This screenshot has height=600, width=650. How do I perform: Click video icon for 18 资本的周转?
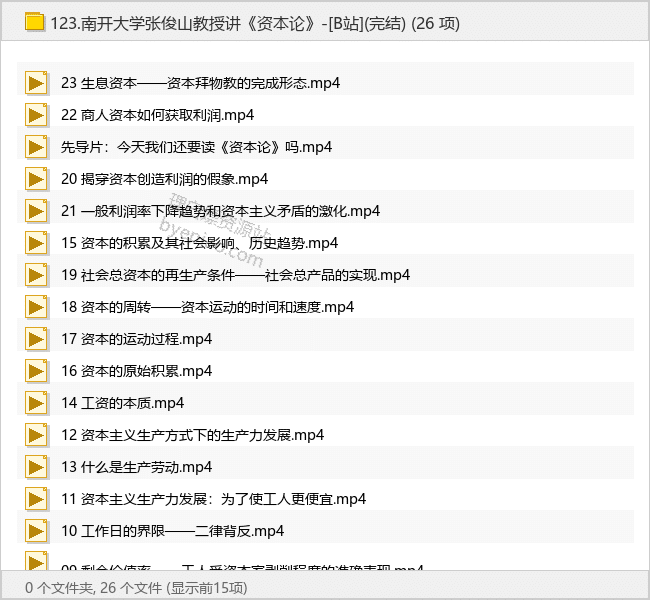coord(36,307)
